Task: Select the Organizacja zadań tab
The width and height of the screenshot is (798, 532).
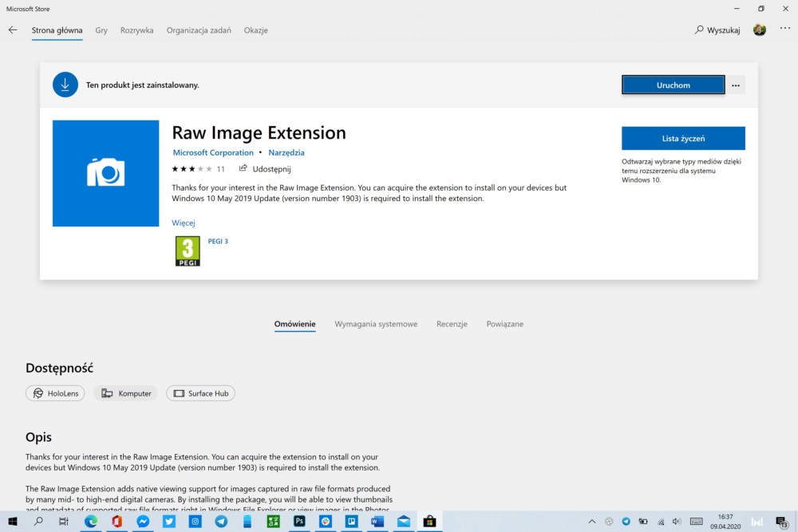Action: pos(199,30)
